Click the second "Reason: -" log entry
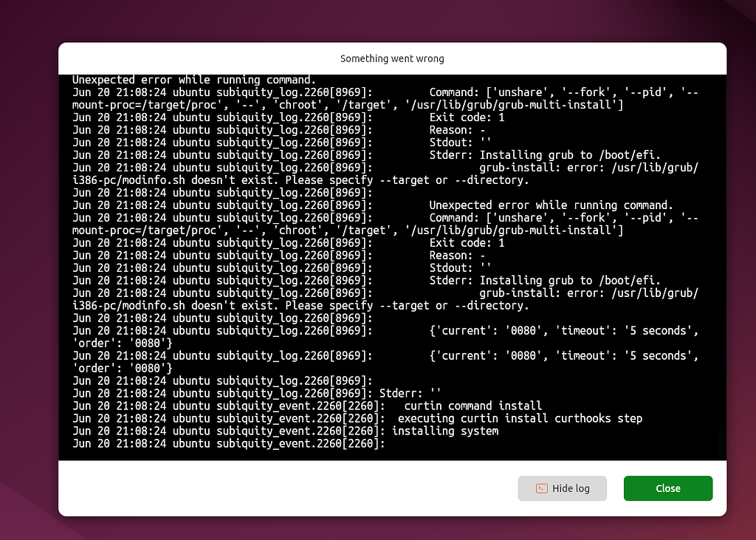This screenshot has height=540, width=756. (x=457, y=256)
